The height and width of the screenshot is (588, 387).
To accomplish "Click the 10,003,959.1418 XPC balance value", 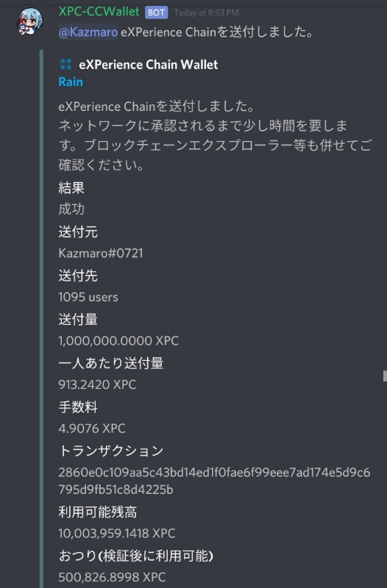I will [117, 534].
